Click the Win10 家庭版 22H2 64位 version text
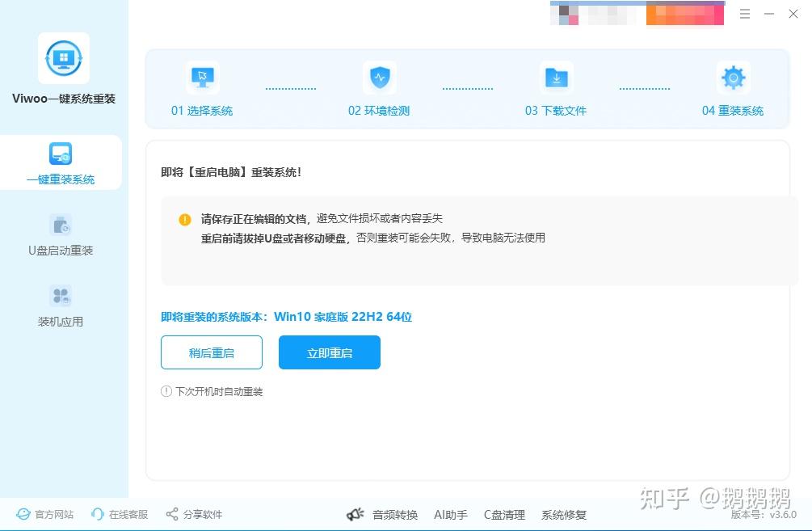Viewport: 812px width, 531px height. click(343, 317)
